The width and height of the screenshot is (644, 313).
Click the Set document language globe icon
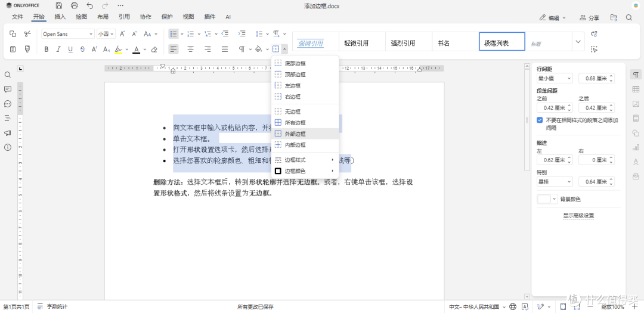(513, 306)
